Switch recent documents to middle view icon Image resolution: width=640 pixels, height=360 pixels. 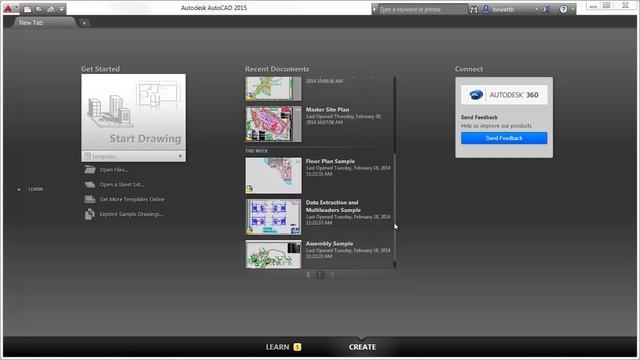coord(320,275)
